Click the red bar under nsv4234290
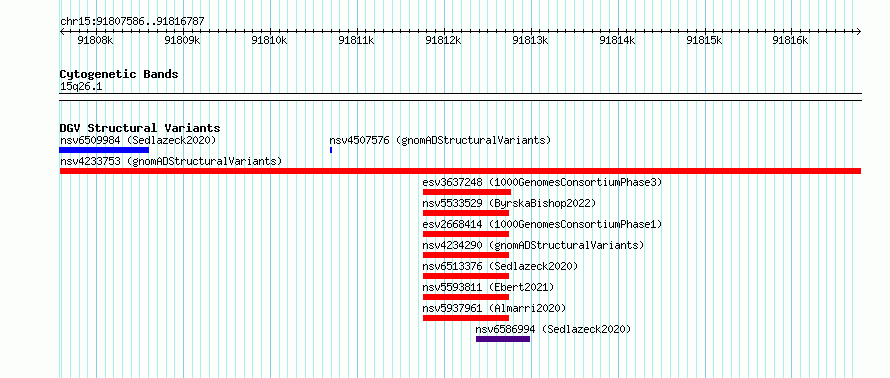The height and width of the screenshot is (378, 890). pos(466,255)
